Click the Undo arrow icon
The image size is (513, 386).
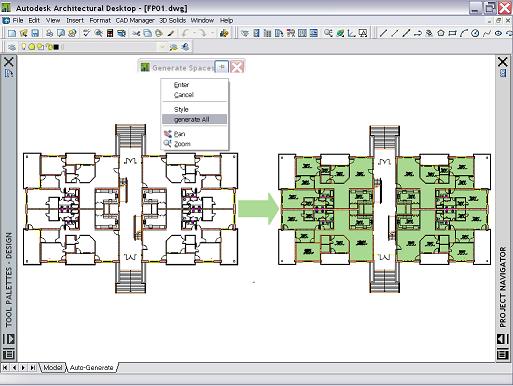click(x=186, y=33)
